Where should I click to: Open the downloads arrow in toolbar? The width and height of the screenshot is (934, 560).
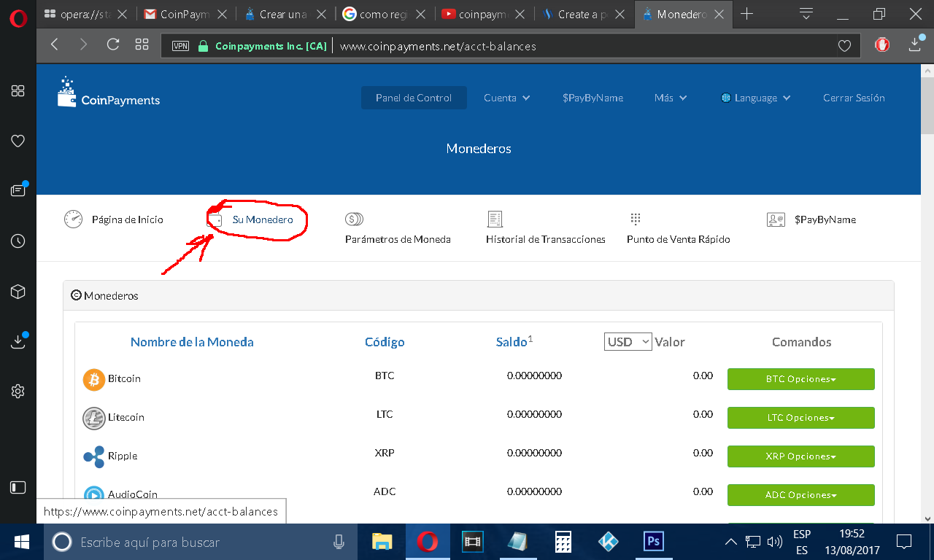(916, 45)
